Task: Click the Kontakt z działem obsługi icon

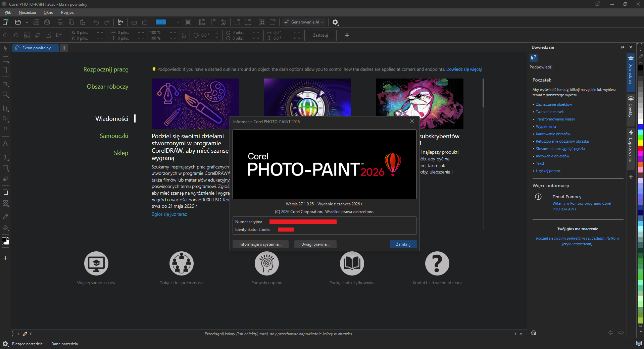Action: (x=437, y=263)
